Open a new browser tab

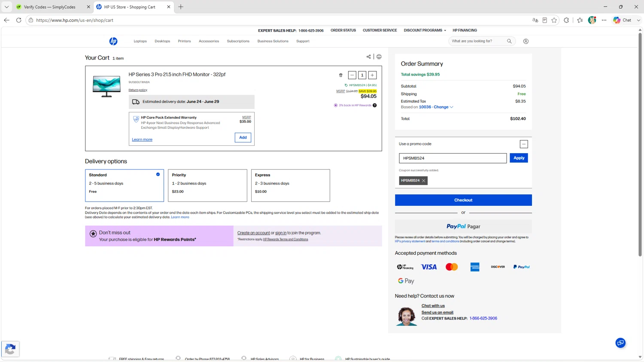click(181, 7)
